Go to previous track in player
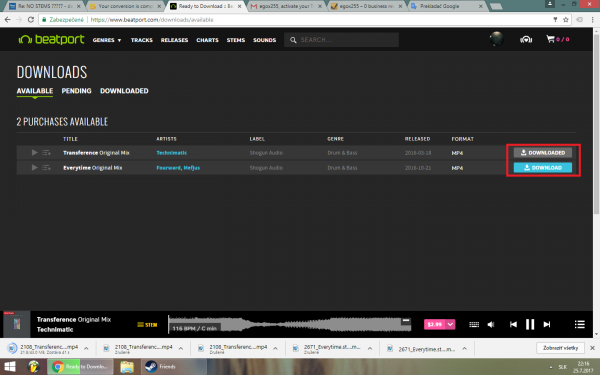600x375 pixels. click(513, 324)
